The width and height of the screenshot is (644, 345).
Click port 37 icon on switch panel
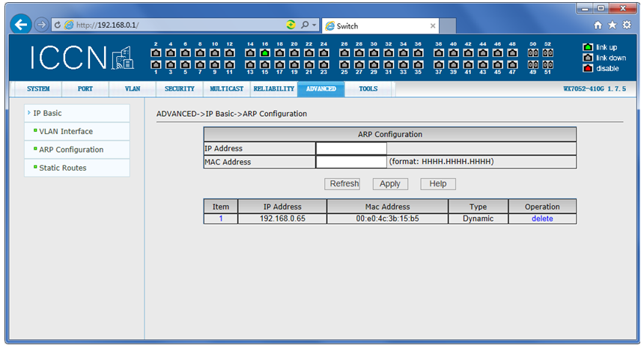click(x=439, y=64)
